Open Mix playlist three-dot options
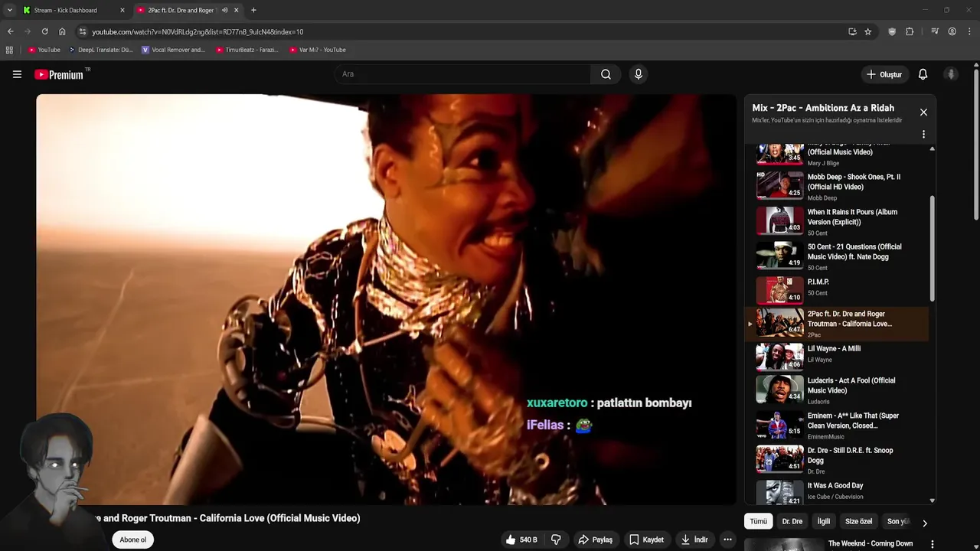Viewport: 980px width, 551px height. [923, 134]
